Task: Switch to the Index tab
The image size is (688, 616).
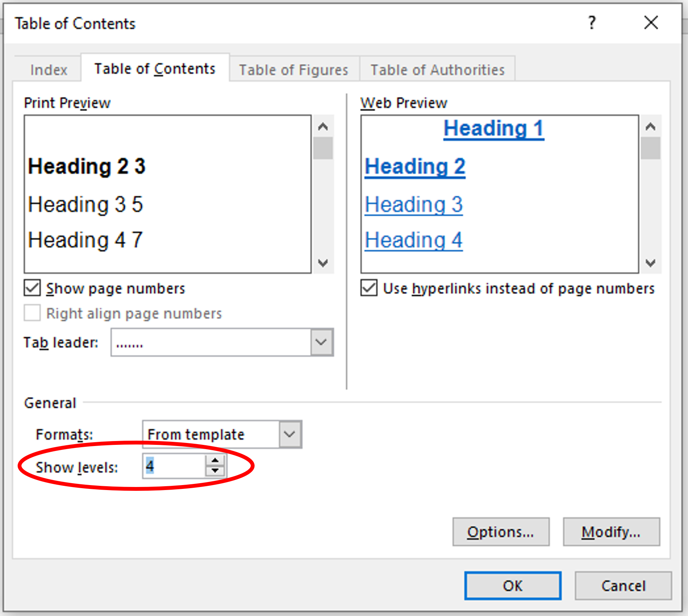Action: point(47,69)
